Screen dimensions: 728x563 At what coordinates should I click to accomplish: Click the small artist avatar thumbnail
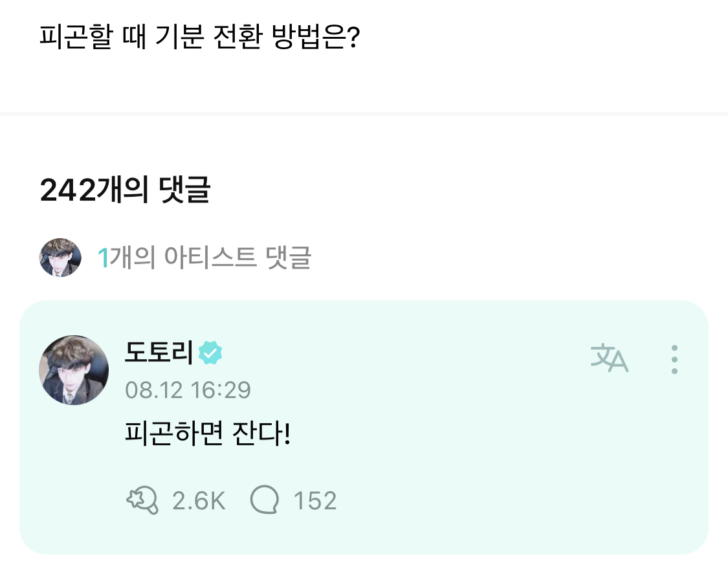[x=61, y=258]
